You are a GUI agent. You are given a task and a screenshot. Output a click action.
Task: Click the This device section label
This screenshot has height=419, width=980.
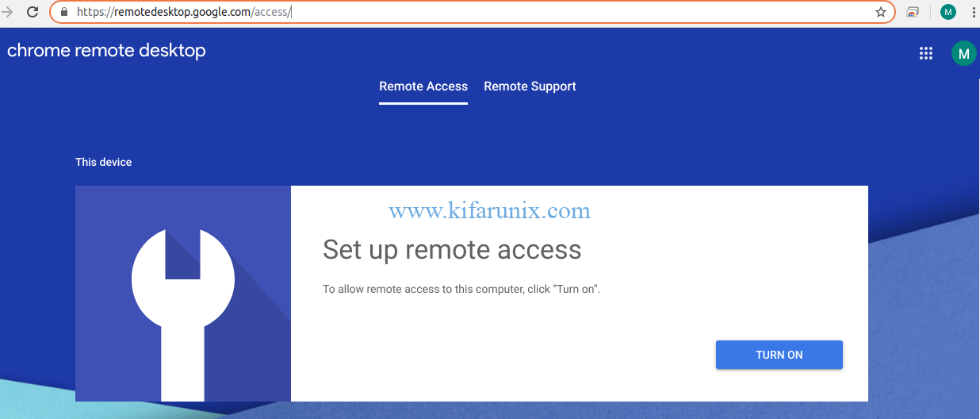point(104,162)
